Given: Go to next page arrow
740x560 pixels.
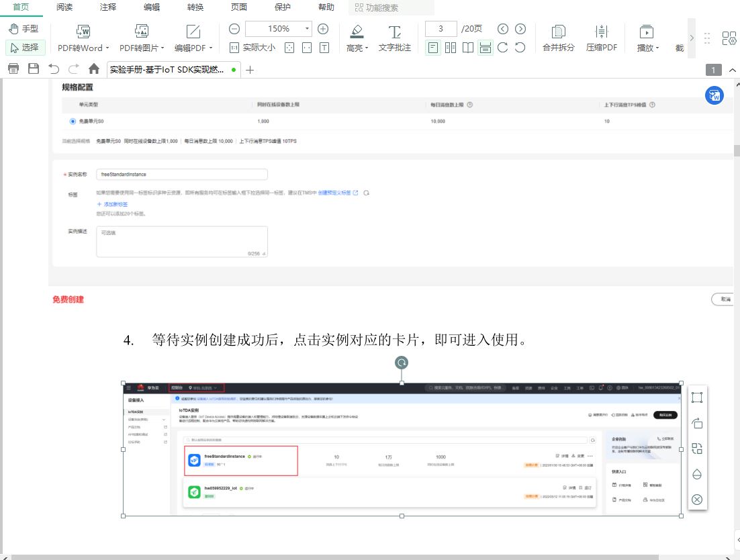Looking at the screenshot, I should (x=520, y=29).
